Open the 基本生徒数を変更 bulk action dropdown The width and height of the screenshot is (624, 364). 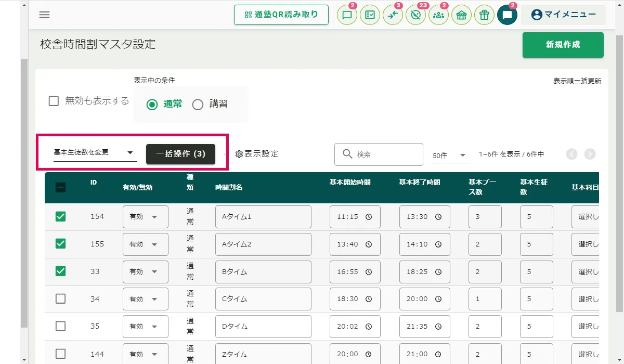[x=95, y=153]
